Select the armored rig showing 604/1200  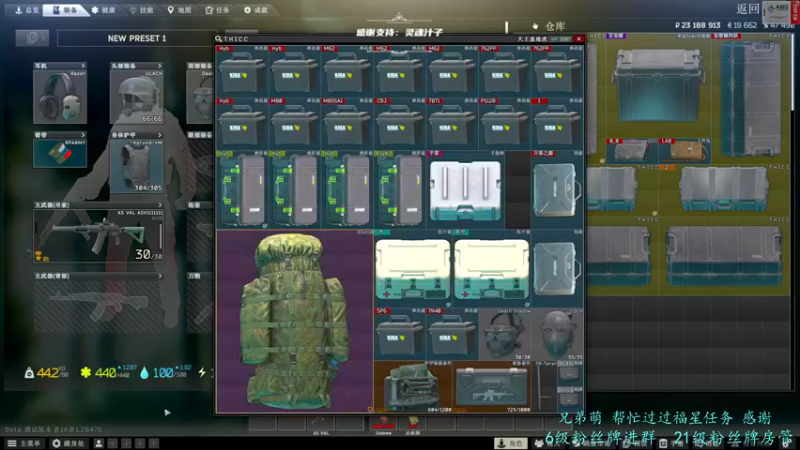(x=413, y=387)
